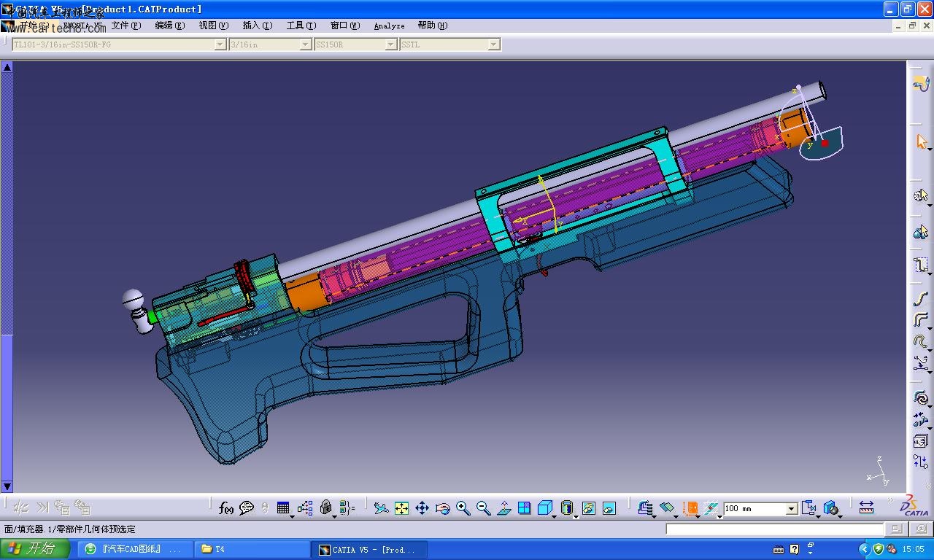Click the Swap Visible Space icon

click(x=609, y=508)
